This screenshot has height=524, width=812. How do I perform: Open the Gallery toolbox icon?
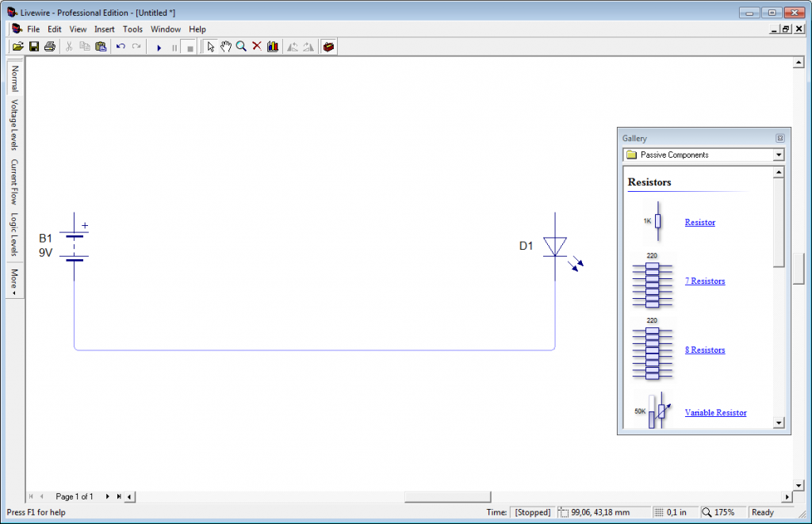(328, 46)
